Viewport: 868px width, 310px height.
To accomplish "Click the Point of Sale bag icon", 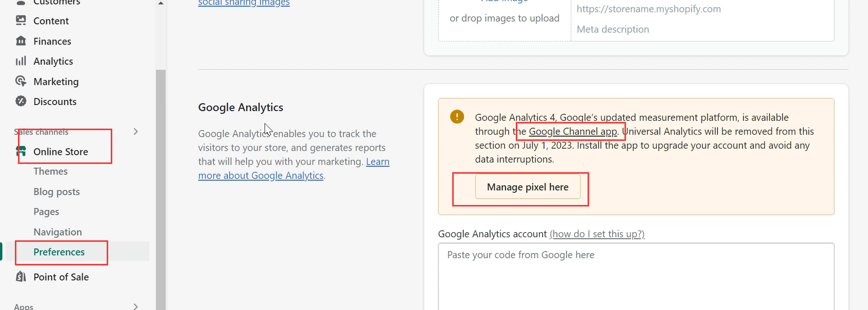I will 21,277.
